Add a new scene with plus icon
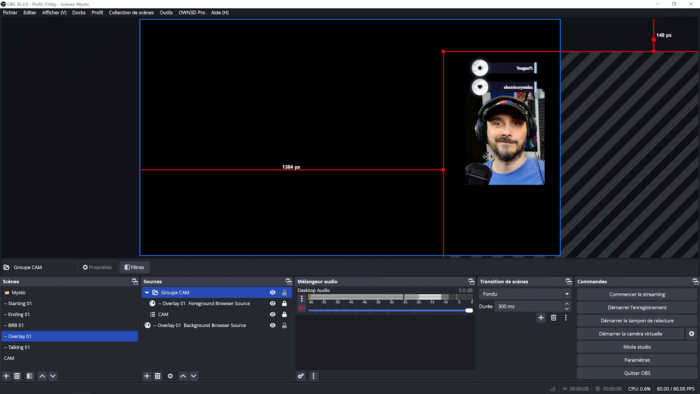 point(6,376)
